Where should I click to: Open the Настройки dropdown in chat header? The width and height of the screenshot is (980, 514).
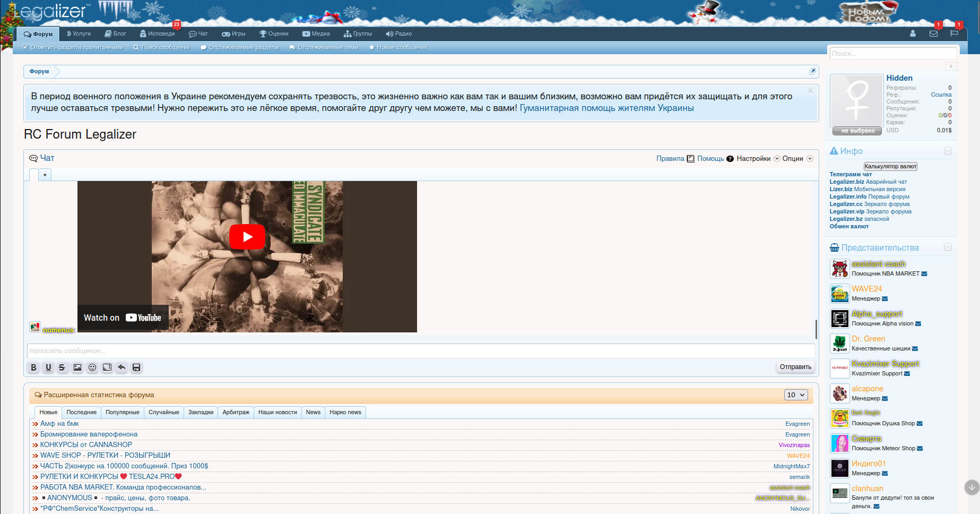(x=758, y=159)
